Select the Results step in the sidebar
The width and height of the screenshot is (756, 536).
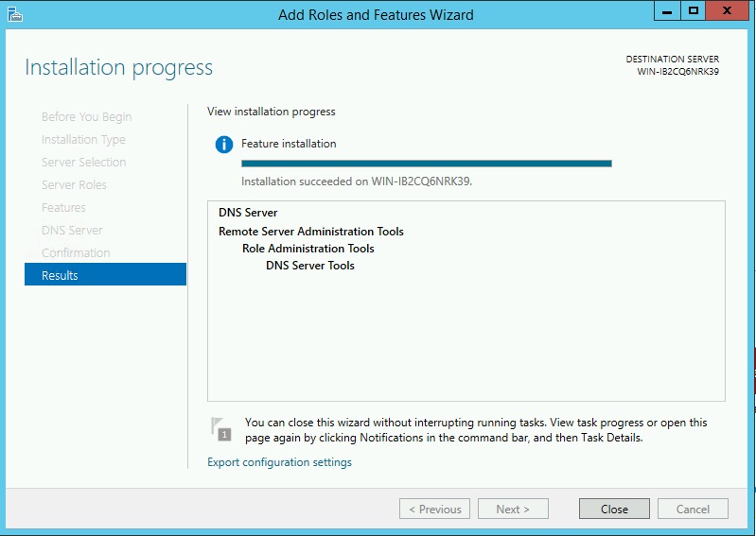105,275
